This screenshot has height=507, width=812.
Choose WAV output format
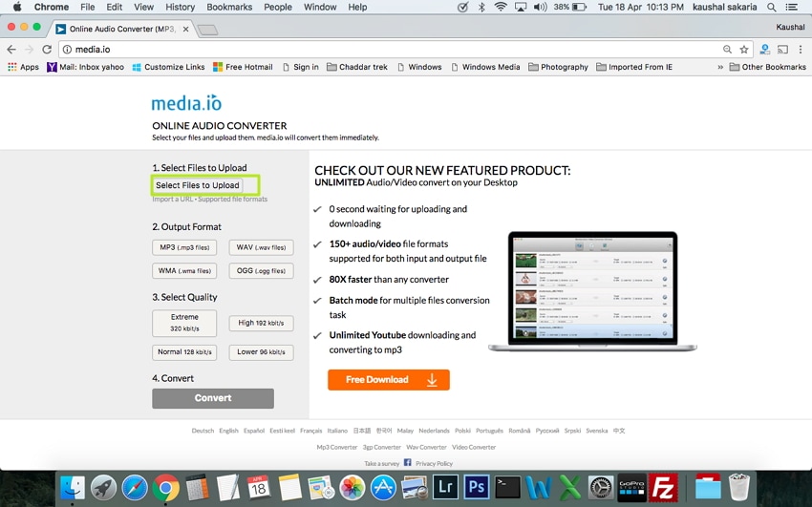(x=261, y=248)
